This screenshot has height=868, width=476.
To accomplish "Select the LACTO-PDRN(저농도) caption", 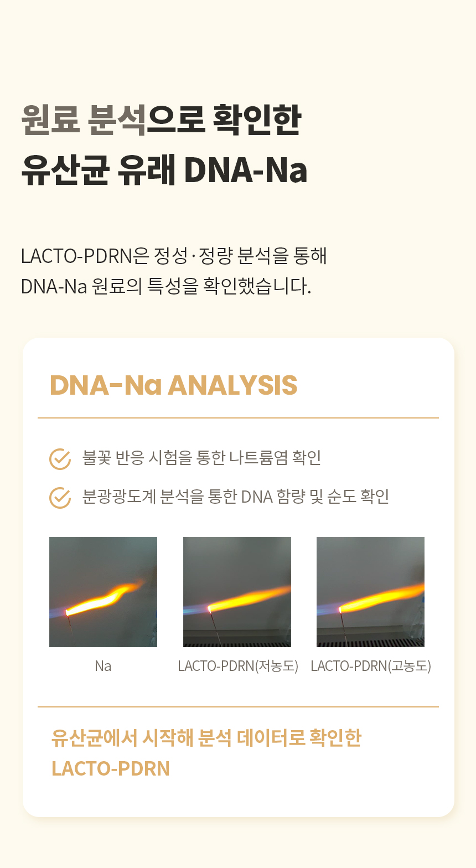I will [238, 666].
